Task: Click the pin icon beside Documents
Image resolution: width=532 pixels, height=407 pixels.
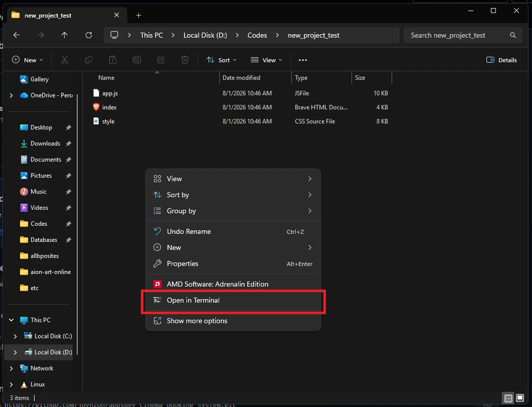Action: pos(68,160)
